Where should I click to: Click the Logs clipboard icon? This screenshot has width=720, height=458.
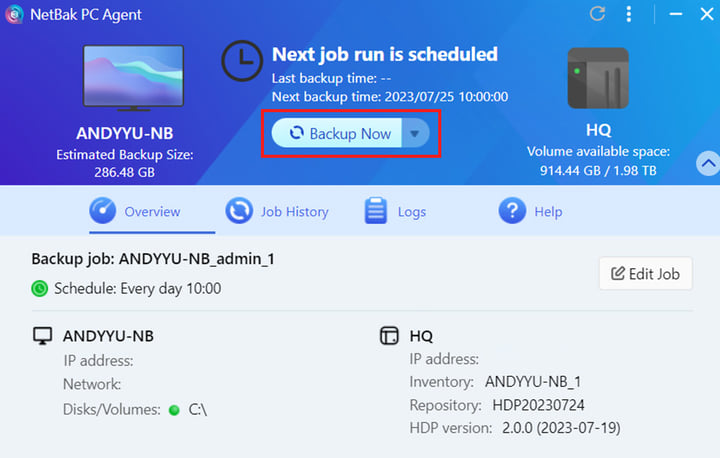(376, 210)
